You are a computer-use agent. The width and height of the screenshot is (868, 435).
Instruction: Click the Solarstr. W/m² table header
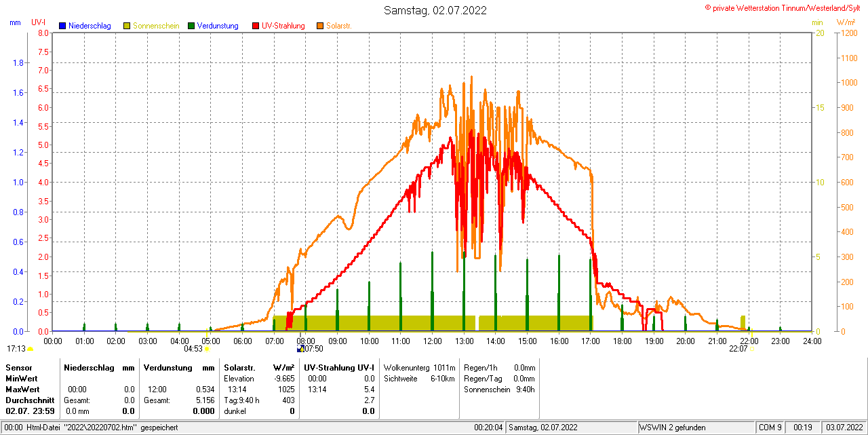pos(259,367)
